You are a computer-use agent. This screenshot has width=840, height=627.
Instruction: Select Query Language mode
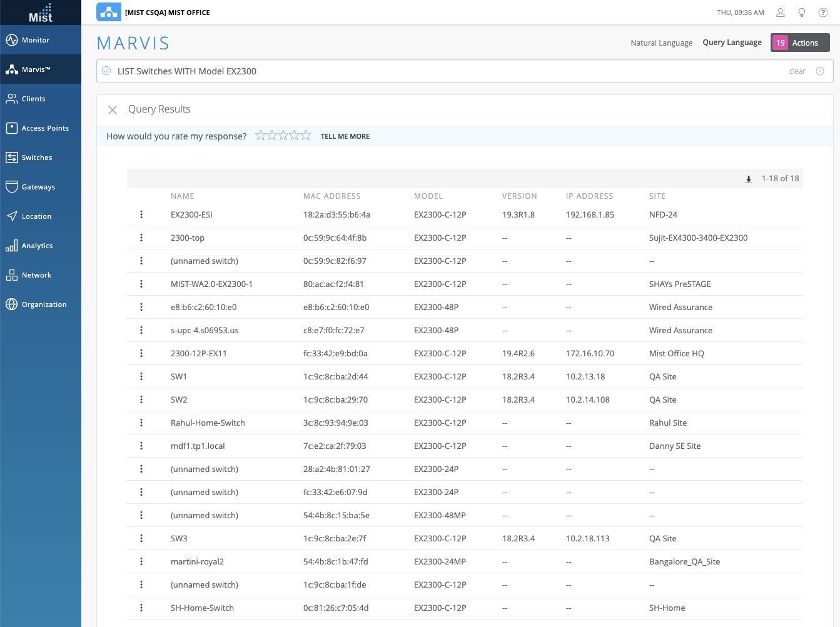(x=732, y=43)
